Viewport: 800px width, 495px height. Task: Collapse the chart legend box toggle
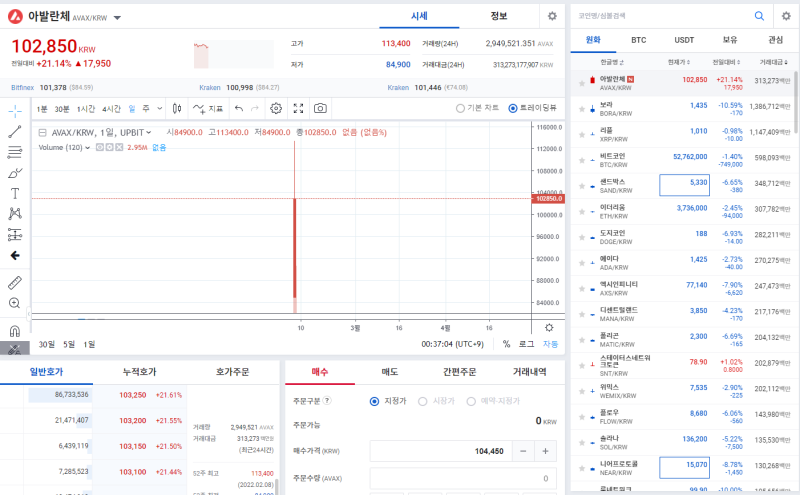[43, 133]
